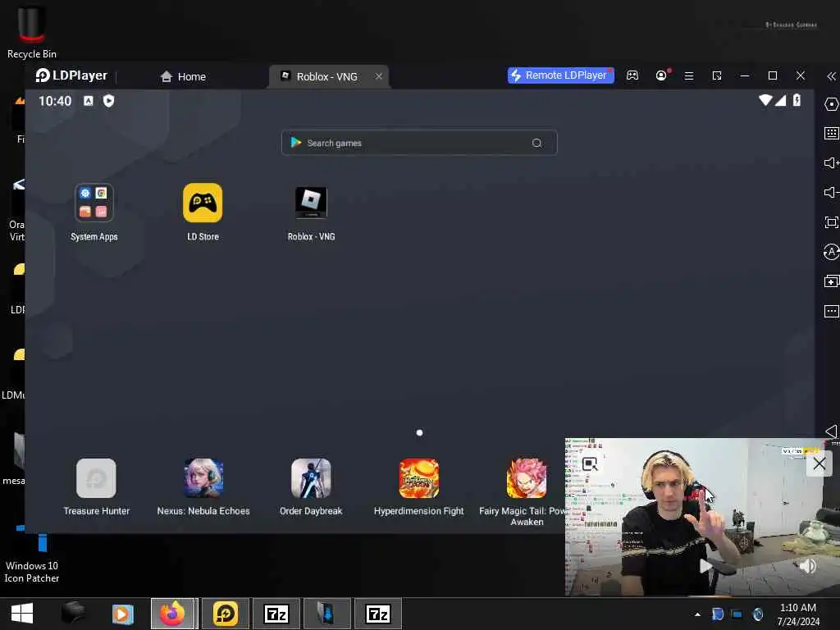The image size is (840, 630).
Task: Click the page indicator dot
Action: tap(419, 433)
